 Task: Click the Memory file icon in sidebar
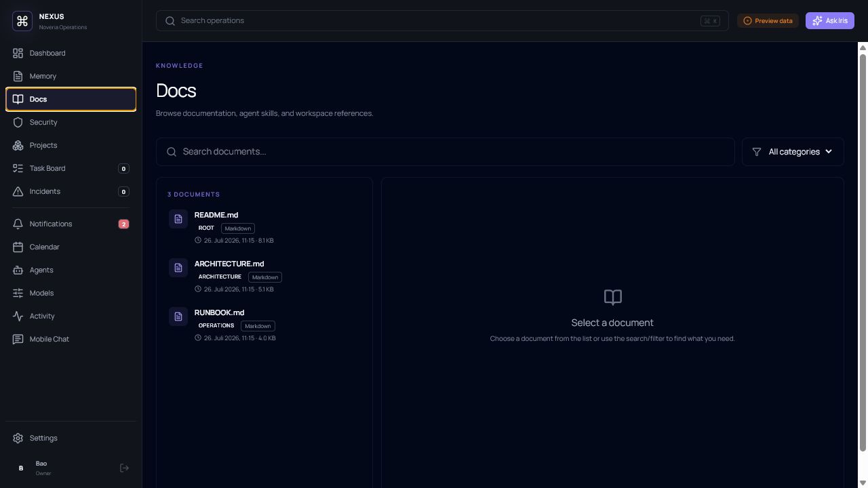click(x=18, y=76)
